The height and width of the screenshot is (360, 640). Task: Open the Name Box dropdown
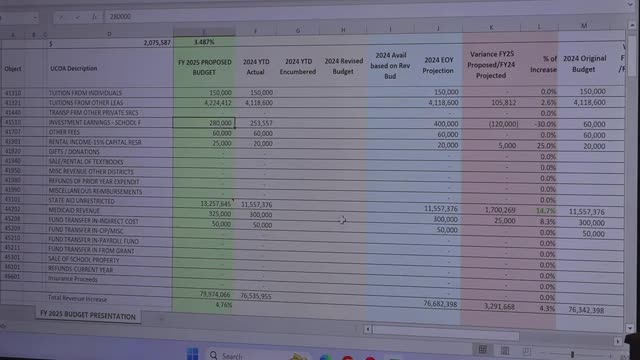(x=35, y=18)
